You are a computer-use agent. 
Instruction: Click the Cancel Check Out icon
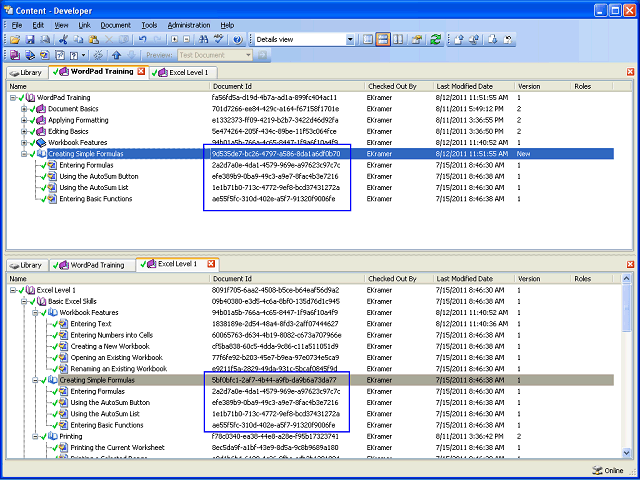(508, 40)
